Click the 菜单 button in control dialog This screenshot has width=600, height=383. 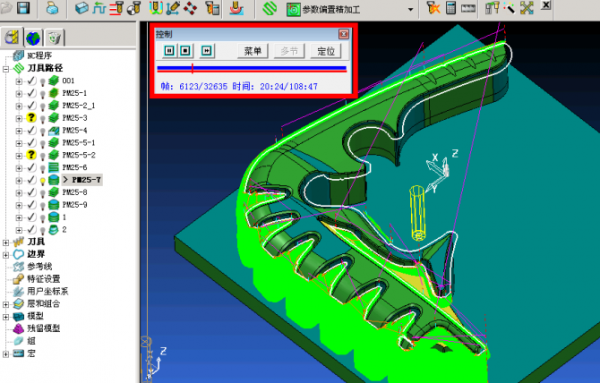tap(253, 51)
